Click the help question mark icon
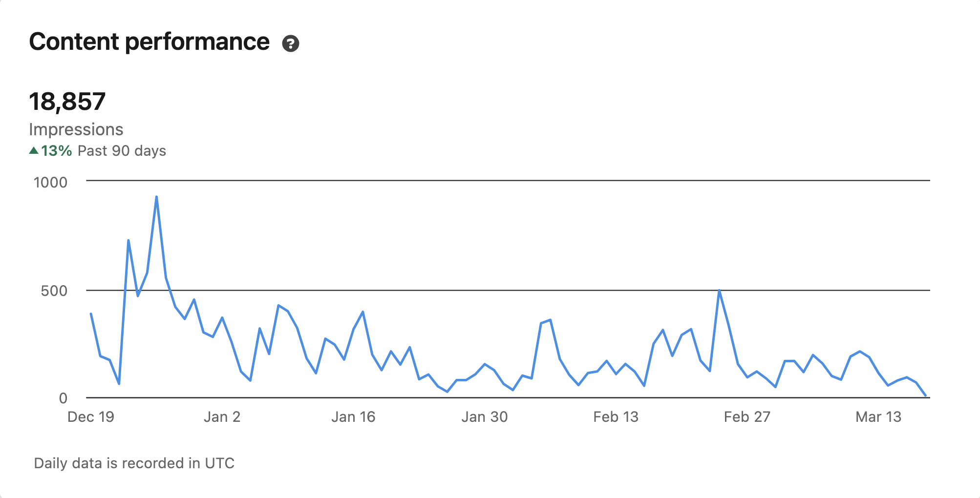Screen dimensions: 980x498 291,43
